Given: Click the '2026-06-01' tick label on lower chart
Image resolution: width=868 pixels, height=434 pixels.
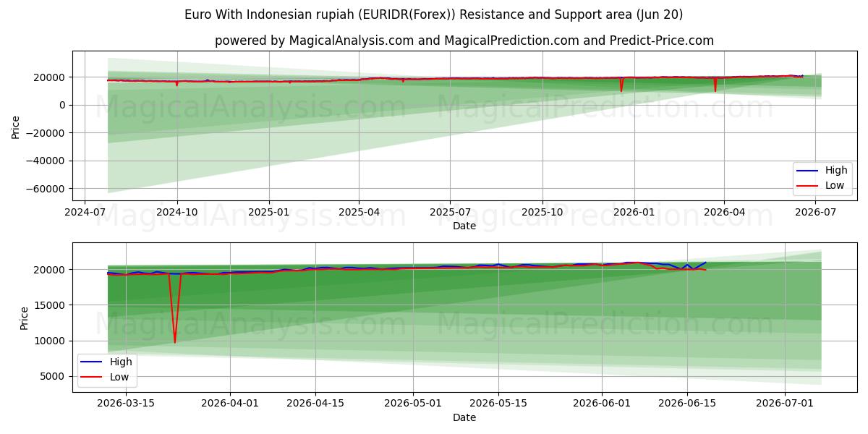Looking at the screenshot, I should point(602,404).
